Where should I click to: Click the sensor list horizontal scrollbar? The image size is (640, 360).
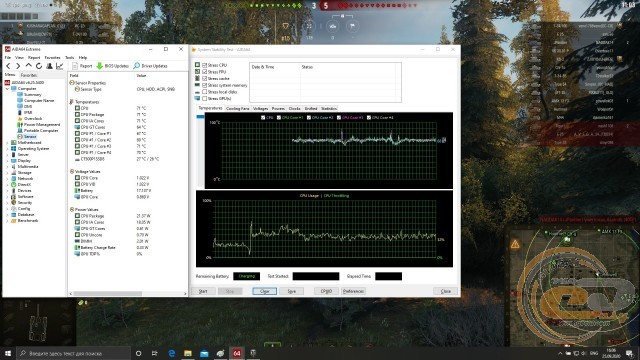click(108, 293)
